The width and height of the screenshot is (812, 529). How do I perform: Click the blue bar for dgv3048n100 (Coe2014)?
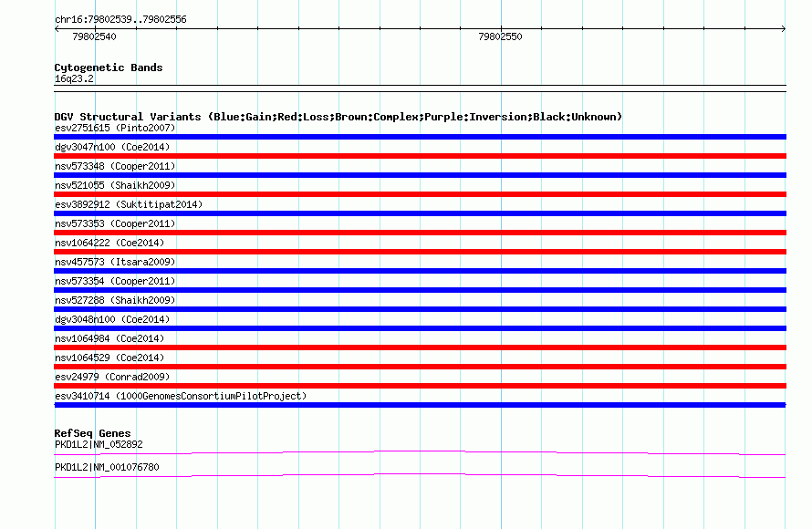pos(420,328)
